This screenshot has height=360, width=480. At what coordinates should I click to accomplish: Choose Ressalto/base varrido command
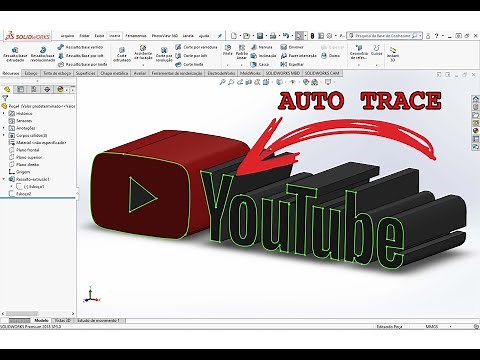80,47
